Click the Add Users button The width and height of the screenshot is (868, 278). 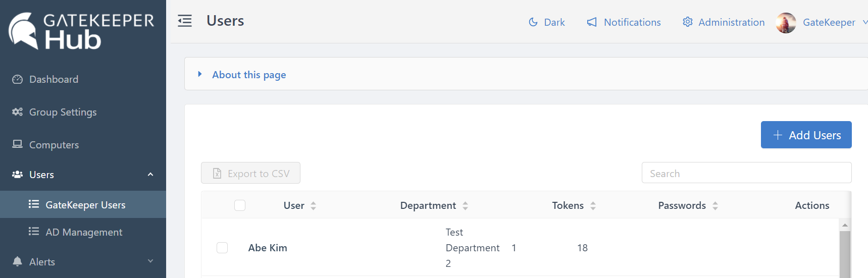(806, 135)
